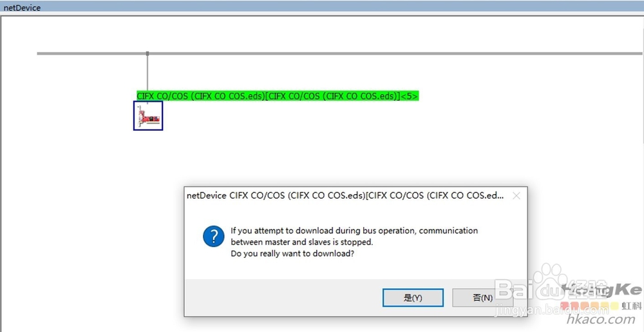This screenshot has height=332, width=644.
Task: Click the dialog title bar text
Action: [345, 195]
